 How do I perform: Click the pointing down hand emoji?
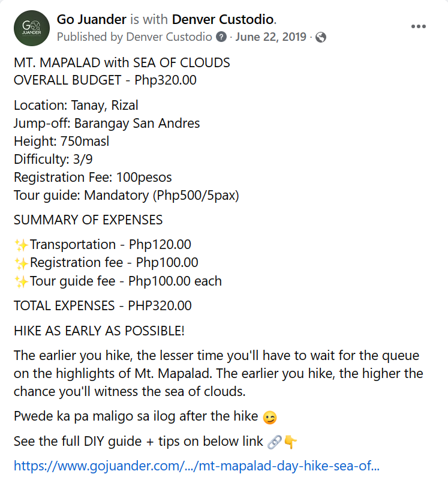290,442
